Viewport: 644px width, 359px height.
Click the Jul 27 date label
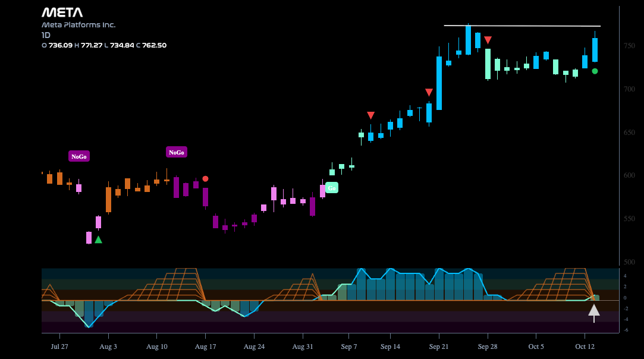click(x=59, y=347)
